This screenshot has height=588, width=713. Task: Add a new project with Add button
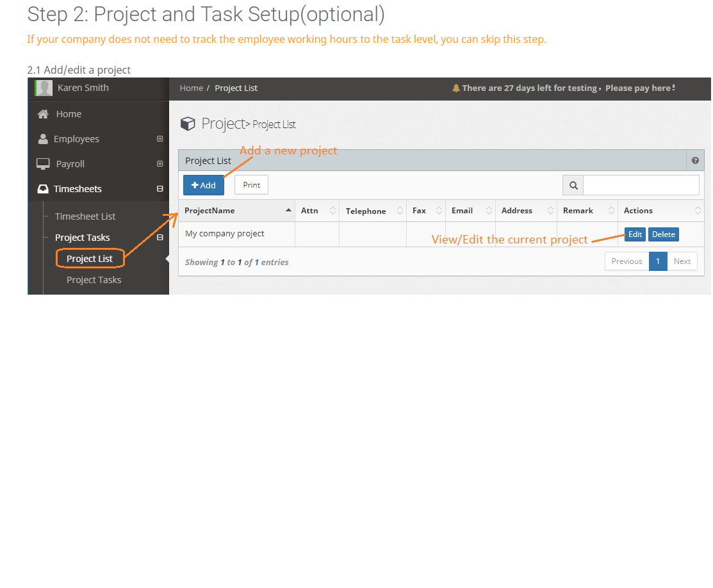(x=204, y=185)
